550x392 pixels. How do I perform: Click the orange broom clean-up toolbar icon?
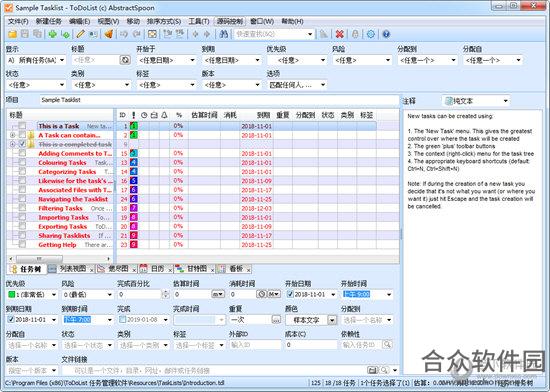pyautogui.click(x=108, y=34)
